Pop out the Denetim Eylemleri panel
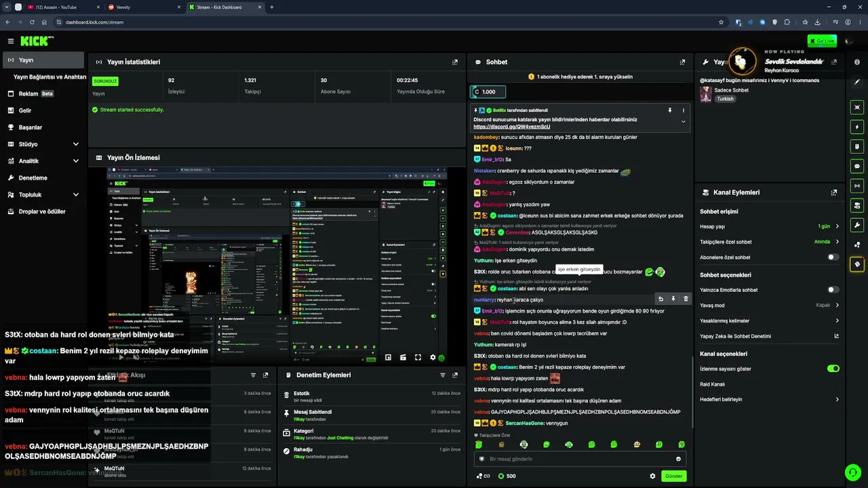This screenshot has height=488, width=868. click(x=455, y=375)
